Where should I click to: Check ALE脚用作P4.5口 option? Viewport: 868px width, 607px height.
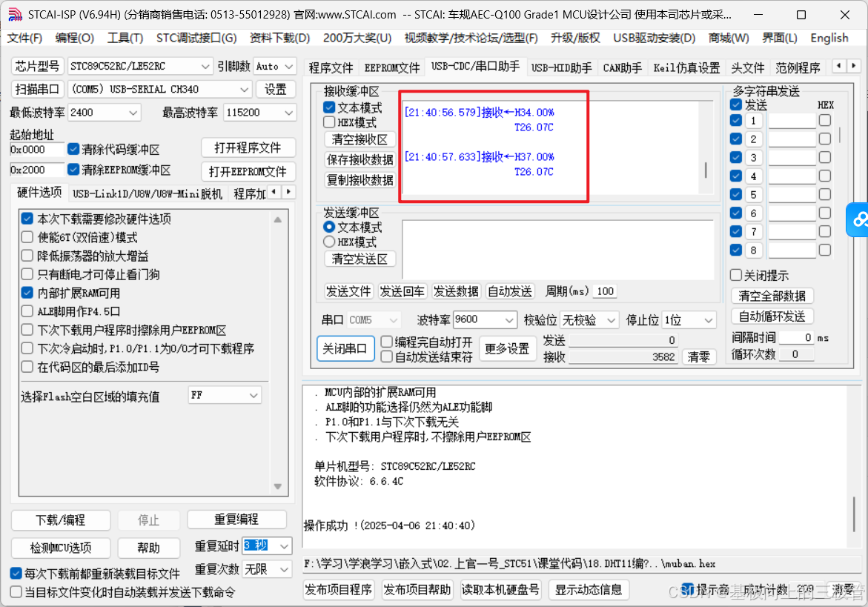[x=27, y=311]
